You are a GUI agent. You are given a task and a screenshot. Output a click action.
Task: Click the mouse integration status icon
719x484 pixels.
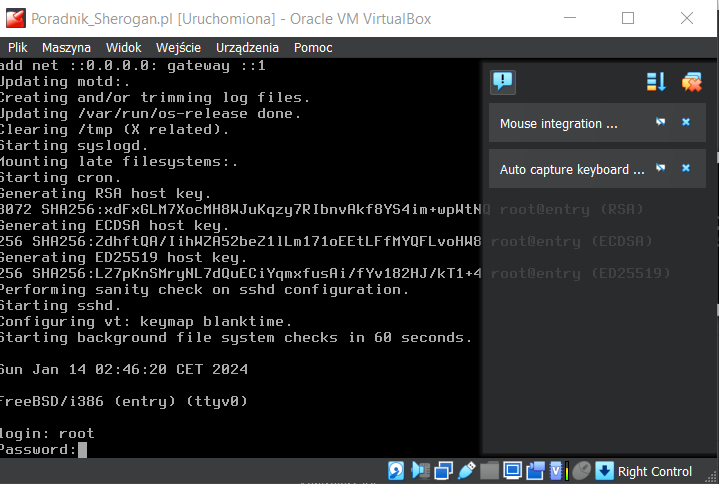[582, 471]
